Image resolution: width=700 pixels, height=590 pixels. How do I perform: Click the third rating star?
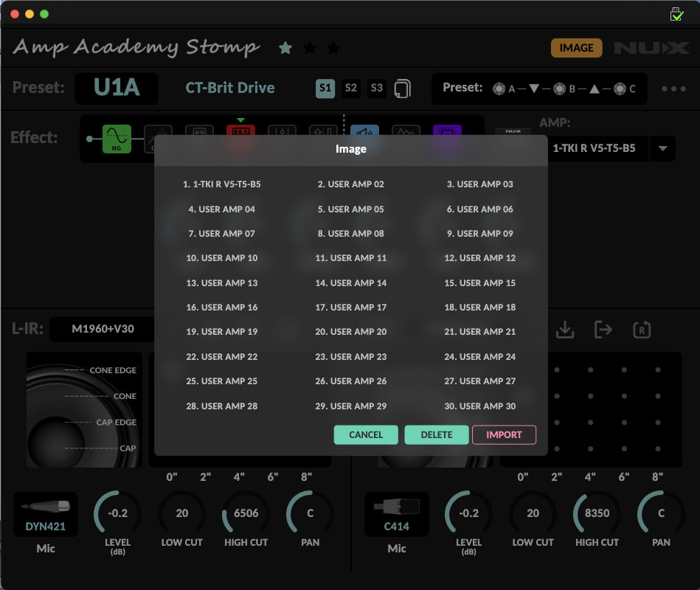click(x=333, y=47)
